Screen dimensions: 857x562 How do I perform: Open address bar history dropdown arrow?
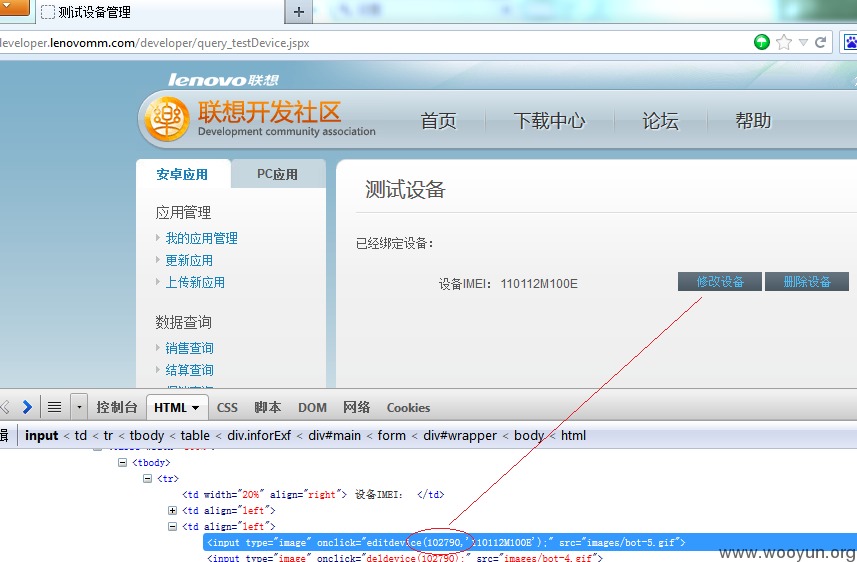click(x=803, y=42)
